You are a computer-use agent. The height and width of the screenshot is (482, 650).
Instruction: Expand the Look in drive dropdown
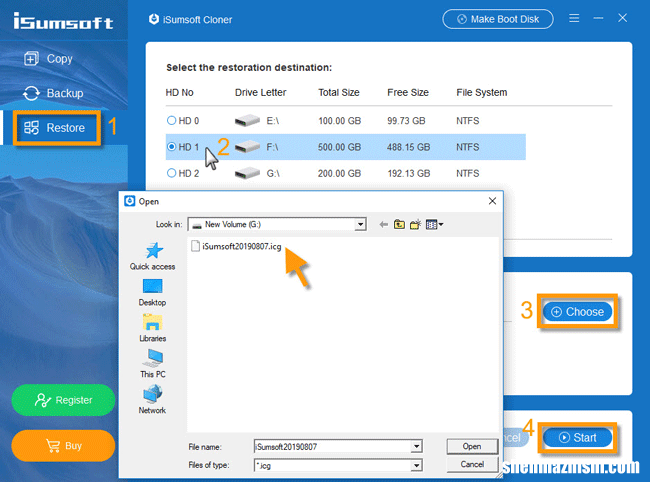click(361, 224)
